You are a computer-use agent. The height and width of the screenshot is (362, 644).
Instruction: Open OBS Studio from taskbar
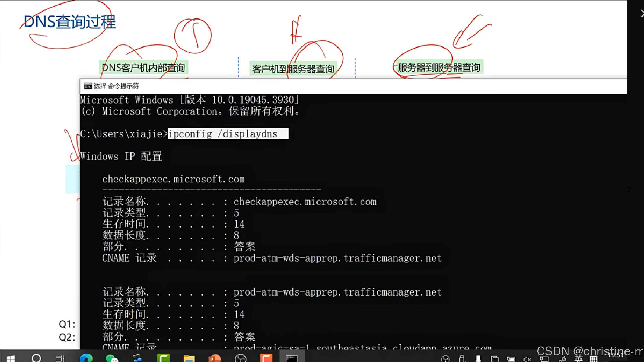240,358
